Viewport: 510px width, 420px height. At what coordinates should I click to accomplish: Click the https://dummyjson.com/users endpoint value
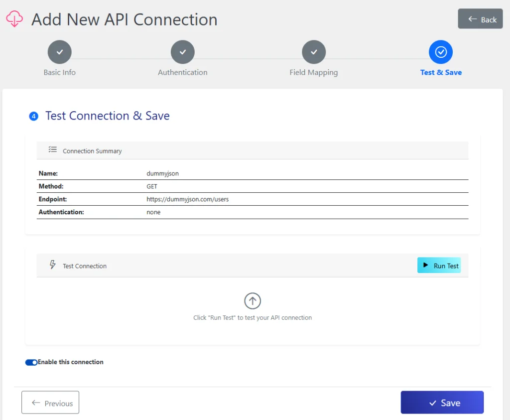point(188,199)
